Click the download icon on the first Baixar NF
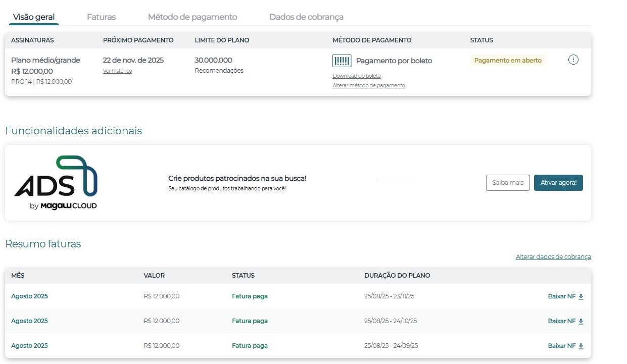Image resolution: width=627 pixels, height=364 pixels. tap(581, 296)
